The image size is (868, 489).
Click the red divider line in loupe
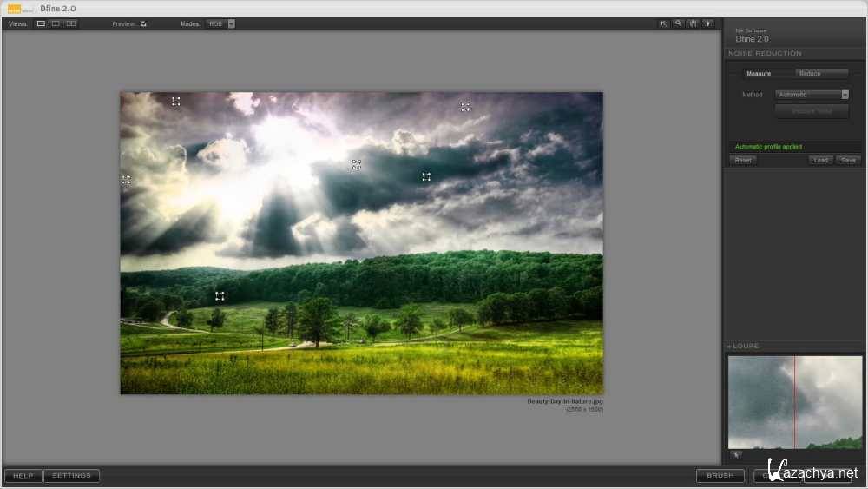(x=794, y=402)
